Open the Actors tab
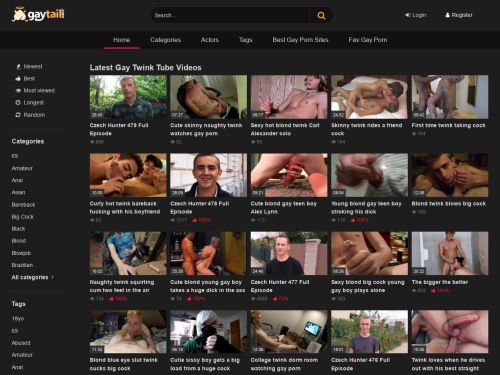The height and width of the screenshot is (375, 500). [210, 40]
